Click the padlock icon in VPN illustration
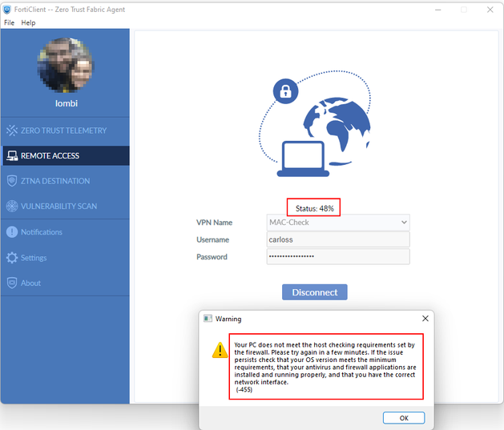Image resolution: width=504 pixels, height=430 pixels. pos(285,91)
